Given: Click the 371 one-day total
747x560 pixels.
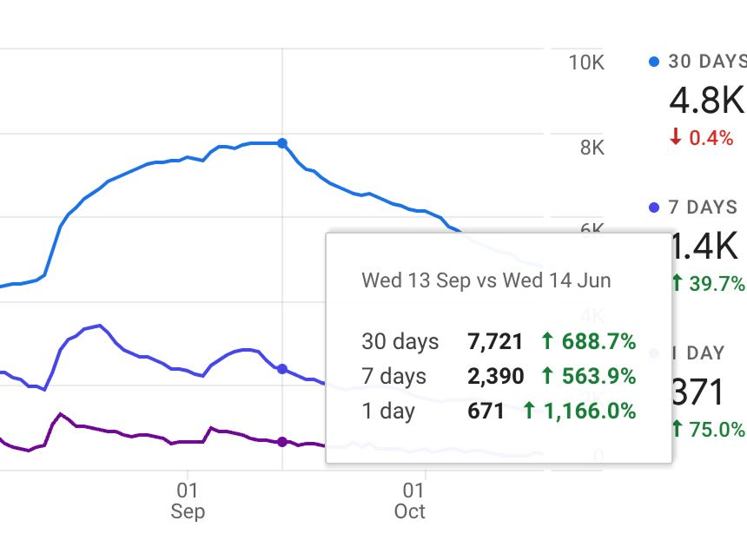Looking at the screenshot, I should point(697,392).
